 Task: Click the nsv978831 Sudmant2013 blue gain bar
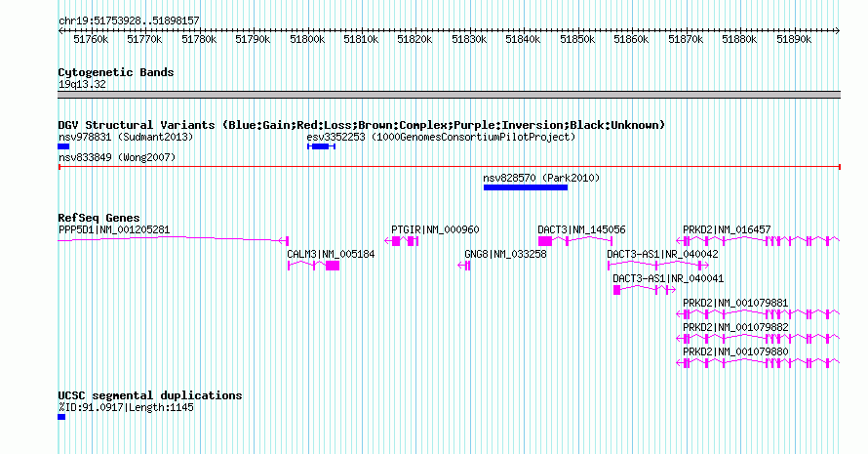coord(63,146)
